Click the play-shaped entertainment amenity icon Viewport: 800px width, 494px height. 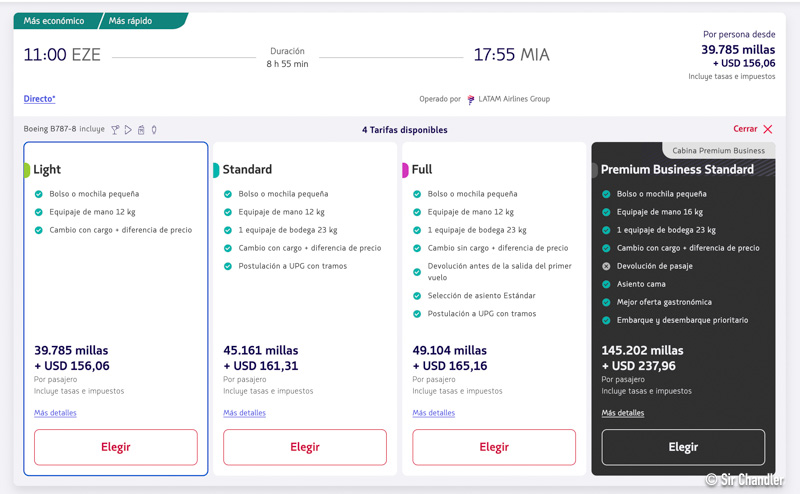(x=128, y=130)
